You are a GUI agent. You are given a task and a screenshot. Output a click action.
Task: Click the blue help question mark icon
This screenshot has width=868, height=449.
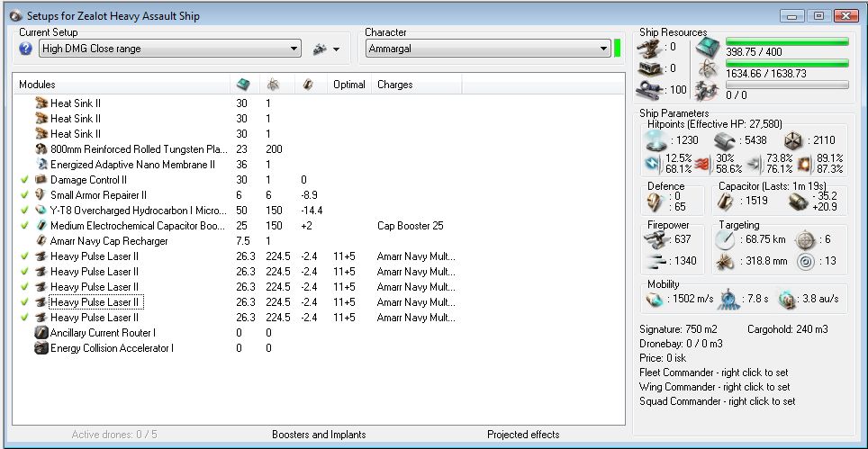pos(26,49)
